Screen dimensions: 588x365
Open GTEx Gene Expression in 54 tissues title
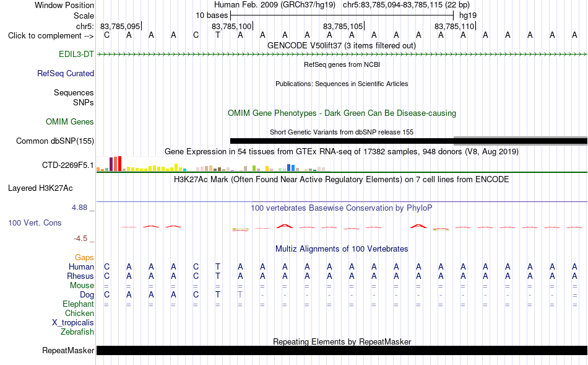click(x=342, y=152)
